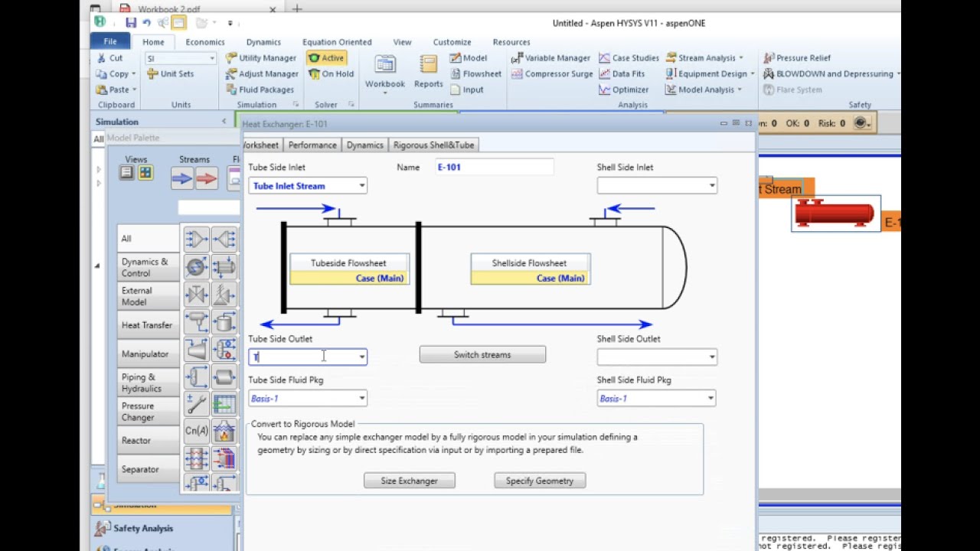This screenshot has height=551, width=980.
Task: Click the Switch streams button
Action: coord(482,355)
